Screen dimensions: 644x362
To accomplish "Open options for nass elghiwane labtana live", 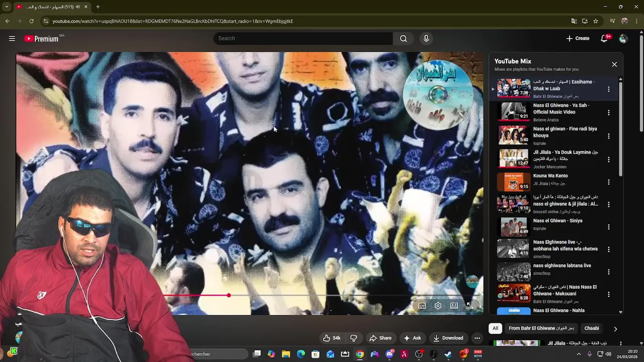I will 609,272.
